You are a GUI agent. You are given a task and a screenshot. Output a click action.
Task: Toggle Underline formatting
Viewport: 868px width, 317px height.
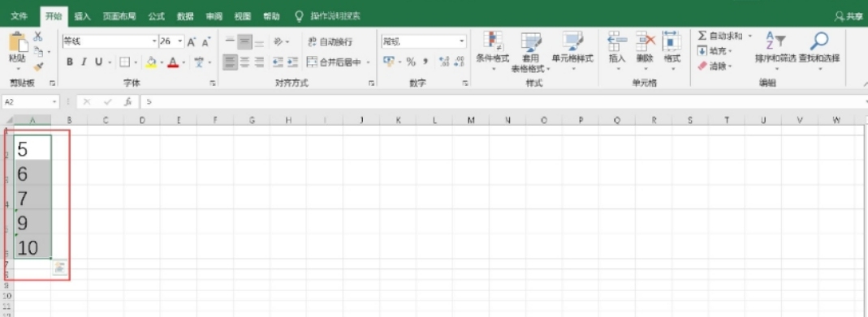coord(98,62)
